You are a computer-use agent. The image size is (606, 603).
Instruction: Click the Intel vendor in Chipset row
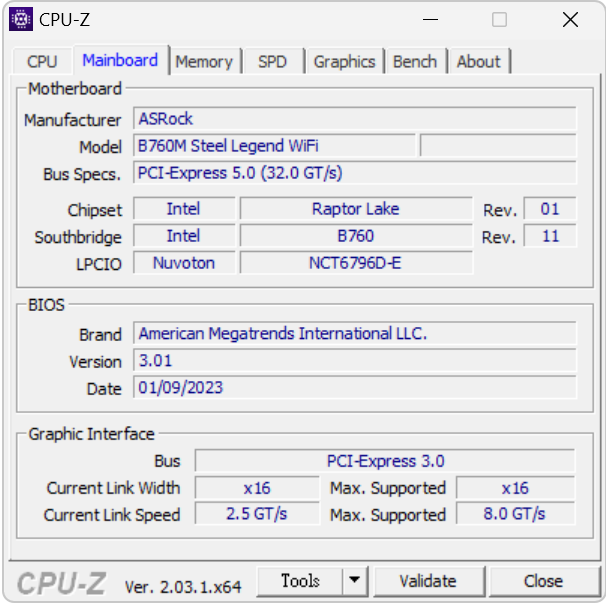pos(184,209)
